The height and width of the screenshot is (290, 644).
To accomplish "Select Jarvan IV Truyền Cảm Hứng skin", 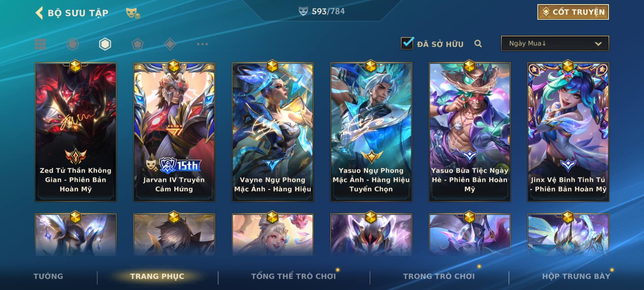I will tap(174, 132).
